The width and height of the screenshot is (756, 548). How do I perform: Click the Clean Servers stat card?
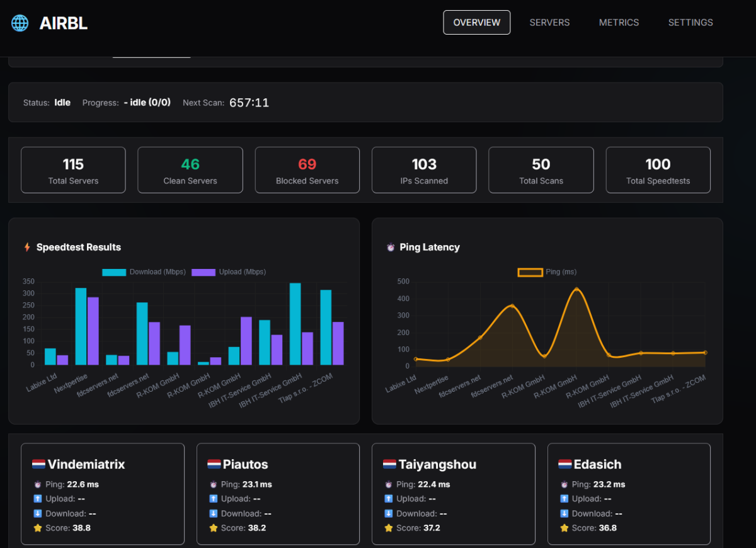pos(190,170)
